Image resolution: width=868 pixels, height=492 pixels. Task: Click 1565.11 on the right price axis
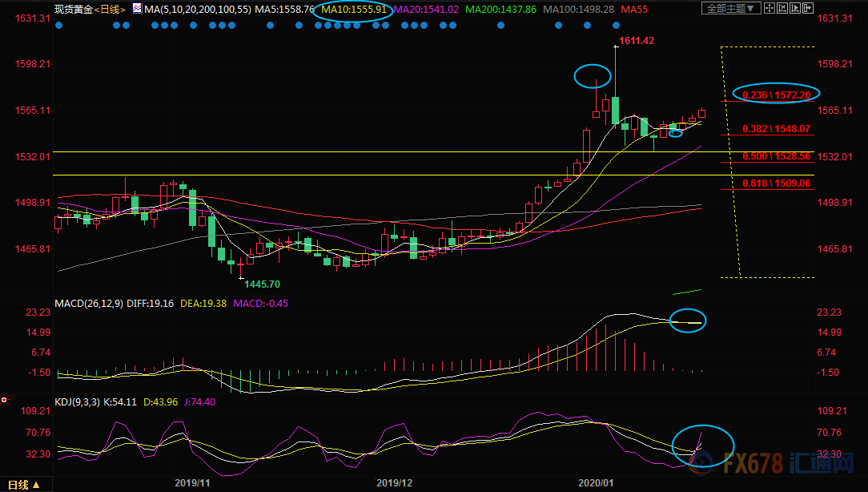(x=835, y=111)
